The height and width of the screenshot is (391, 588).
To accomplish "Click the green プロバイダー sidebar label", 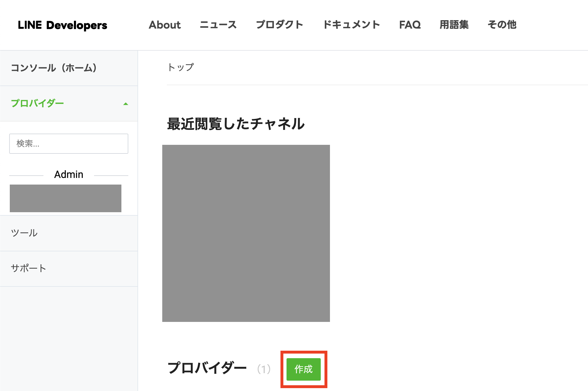I will tap(37, 103).
